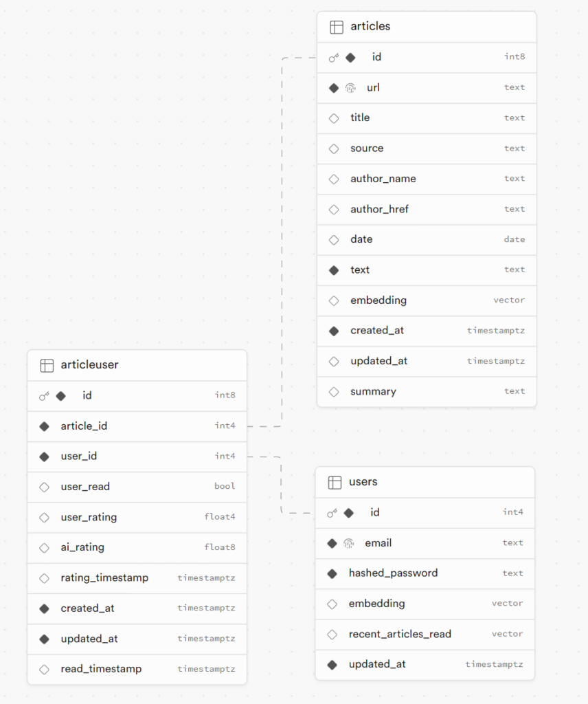Click the key icon in articleuser id row
588x704 pixels.
click(44, 396)
